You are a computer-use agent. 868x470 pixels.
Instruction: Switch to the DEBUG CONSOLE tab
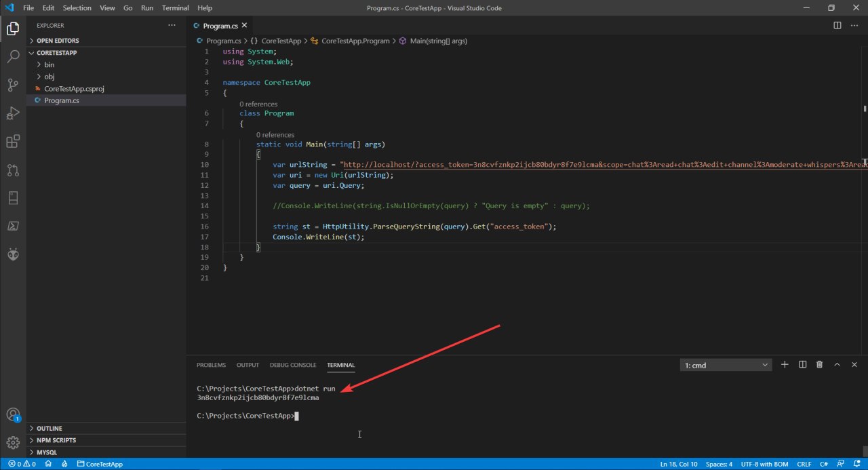293,365
